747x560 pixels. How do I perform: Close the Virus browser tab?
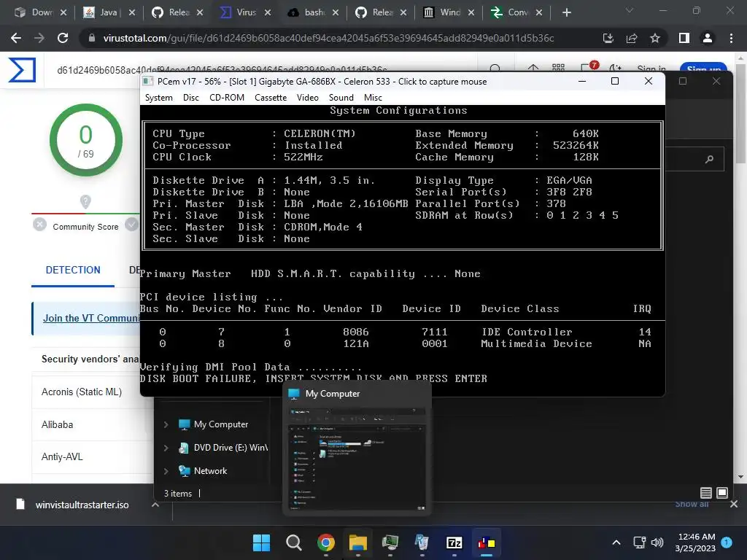(268, 13)
